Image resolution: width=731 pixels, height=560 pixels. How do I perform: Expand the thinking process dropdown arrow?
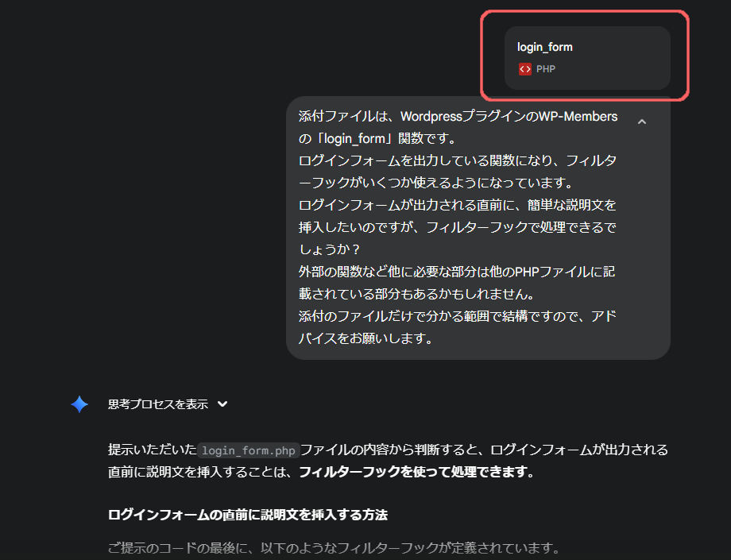[x=222, y=404]
